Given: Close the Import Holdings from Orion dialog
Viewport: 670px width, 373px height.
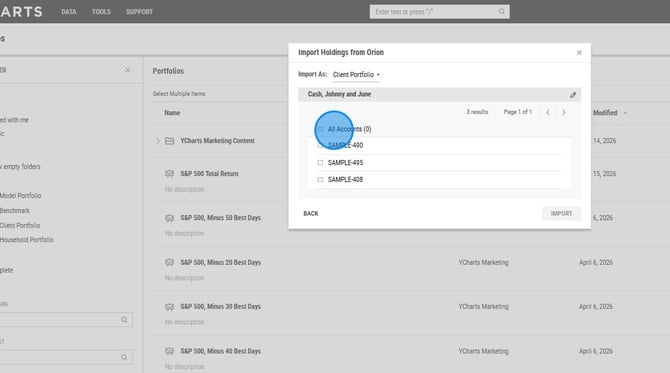Looking at the screenshot, I should 579,53.
